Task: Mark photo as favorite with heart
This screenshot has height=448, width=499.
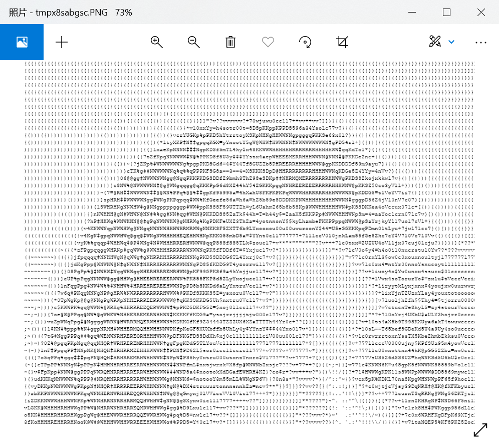Action: 268,42
